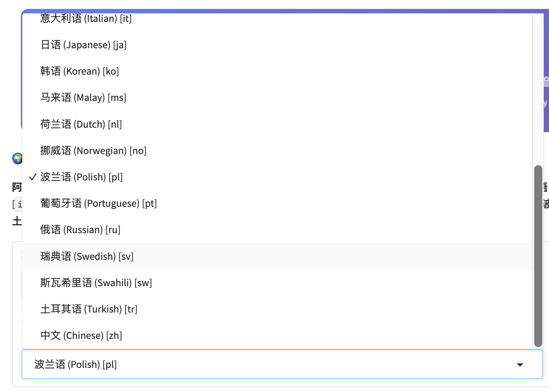The image size is (549, 392).
Task: Click the dropdown list scrollbar thumb
Action: pos(538,256)
